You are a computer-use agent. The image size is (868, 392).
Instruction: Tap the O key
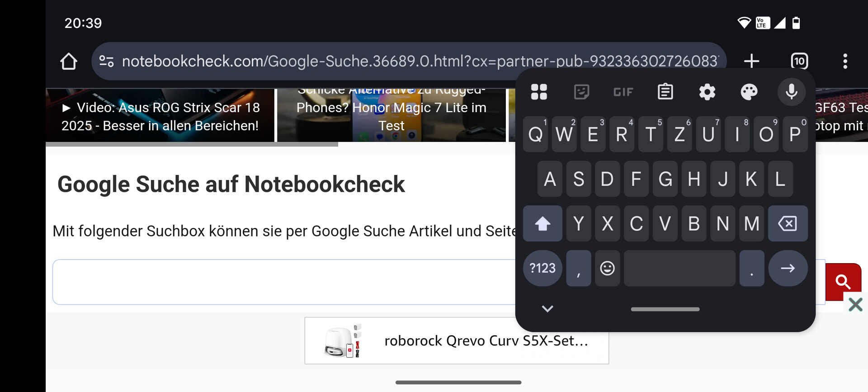pyautogui.click(x=766, y=134)
